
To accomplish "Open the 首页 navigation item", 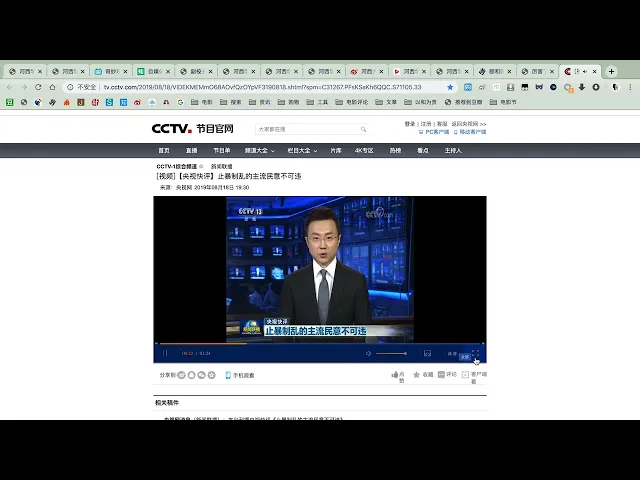I will click(164, 151).
